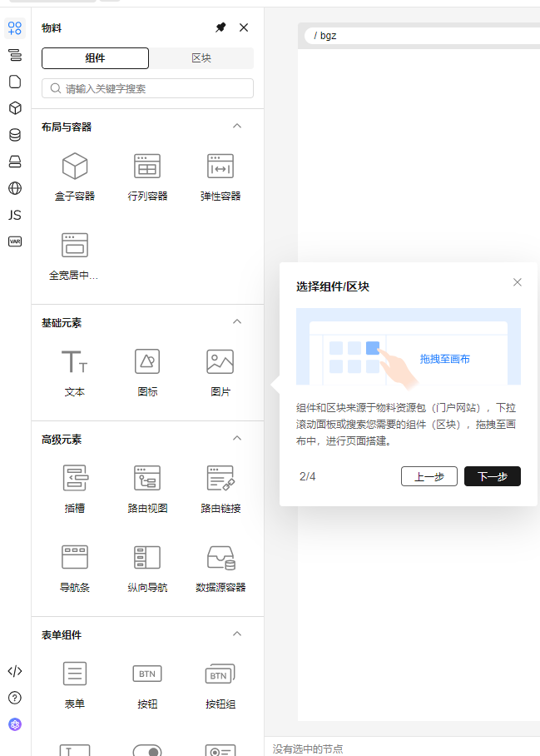
Task: Select the 纵向导航 component
Action: (x=147, y=568)
